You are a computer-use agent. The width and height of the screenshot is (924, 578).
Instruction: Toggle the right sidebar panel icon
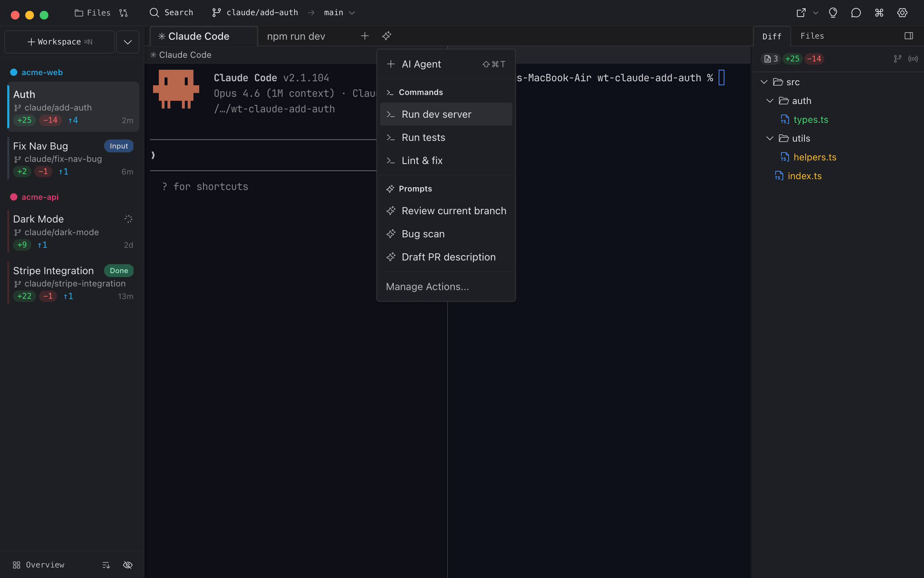coord(909,36)
